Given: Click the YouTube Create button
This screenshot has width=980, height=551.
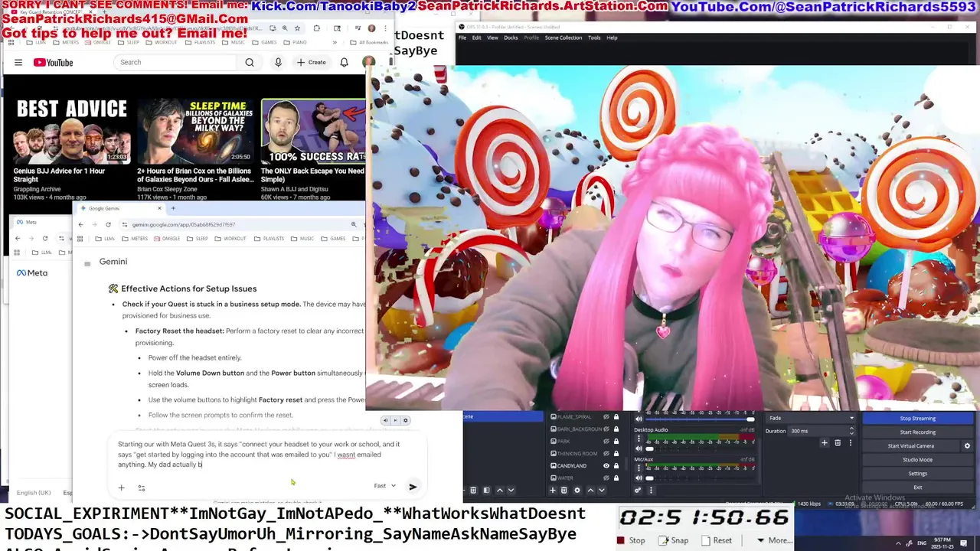Looking at the screenshot, I should (312, 63).
